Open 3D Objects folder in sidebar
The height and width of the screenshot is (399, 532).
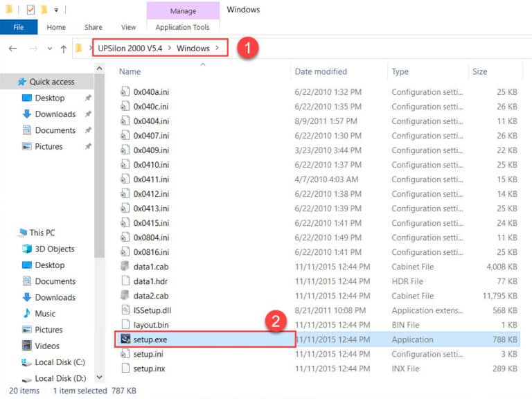54,249
